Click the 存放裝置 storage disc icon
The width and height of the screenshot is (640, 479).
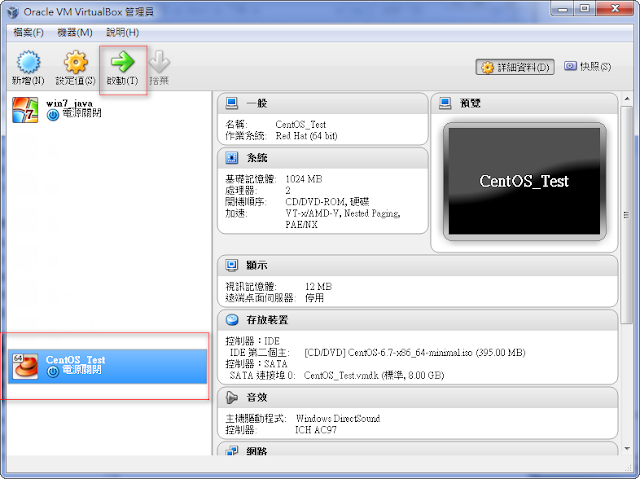click(232, 319)
